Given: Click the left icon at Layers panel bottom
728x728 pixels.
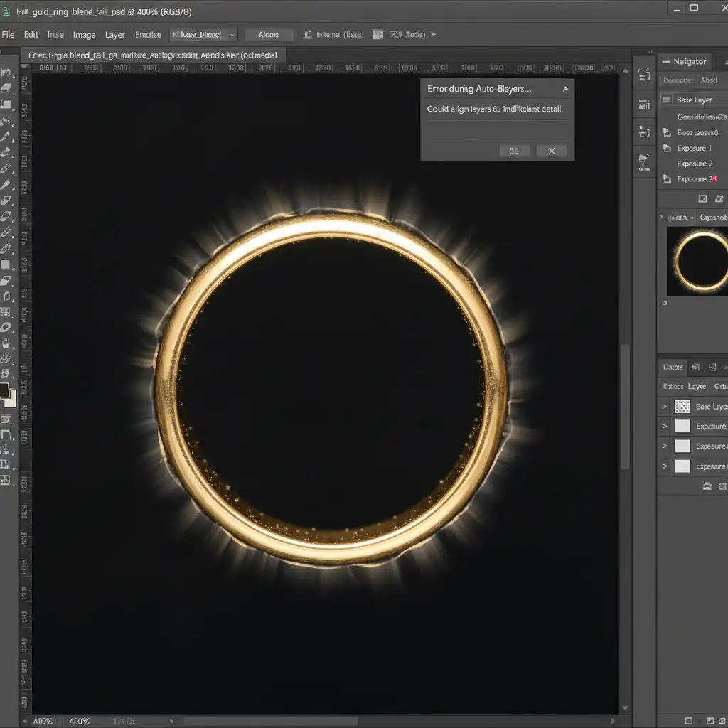Looking at the screenshot, I should tap(707, 487).
